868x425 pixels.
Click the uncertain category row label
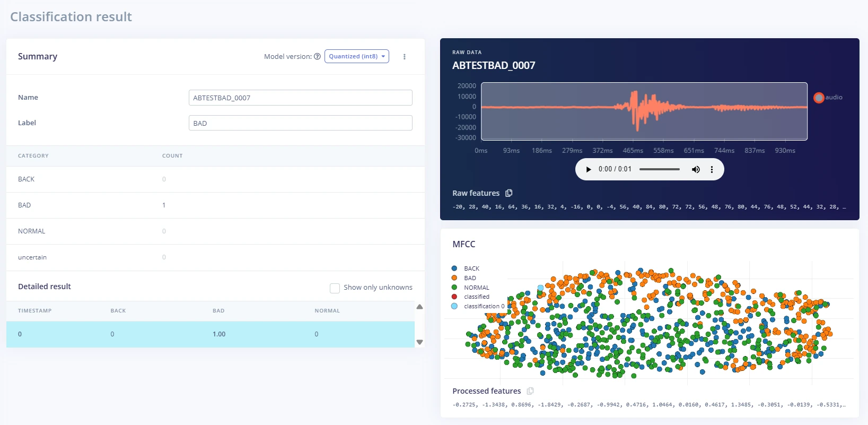32,257
